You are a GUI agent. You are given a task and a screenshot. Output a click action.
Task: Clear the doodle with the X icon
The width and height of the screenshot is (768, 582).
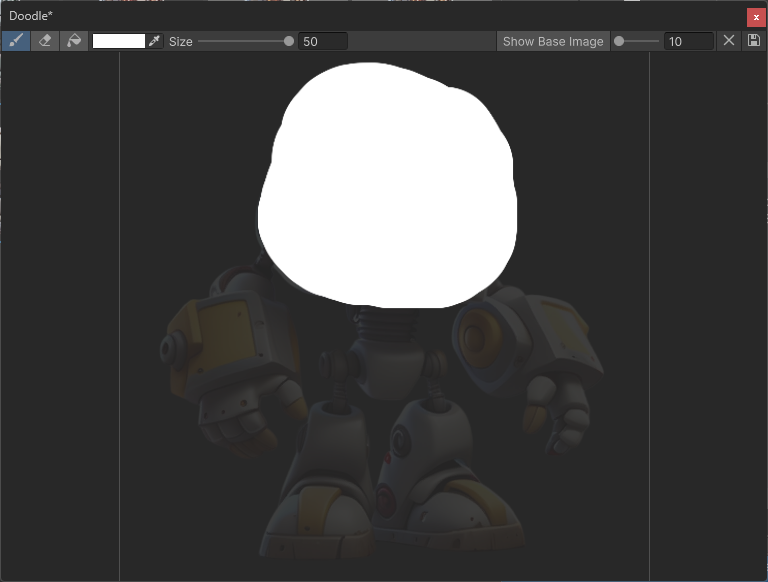point(729,41)
